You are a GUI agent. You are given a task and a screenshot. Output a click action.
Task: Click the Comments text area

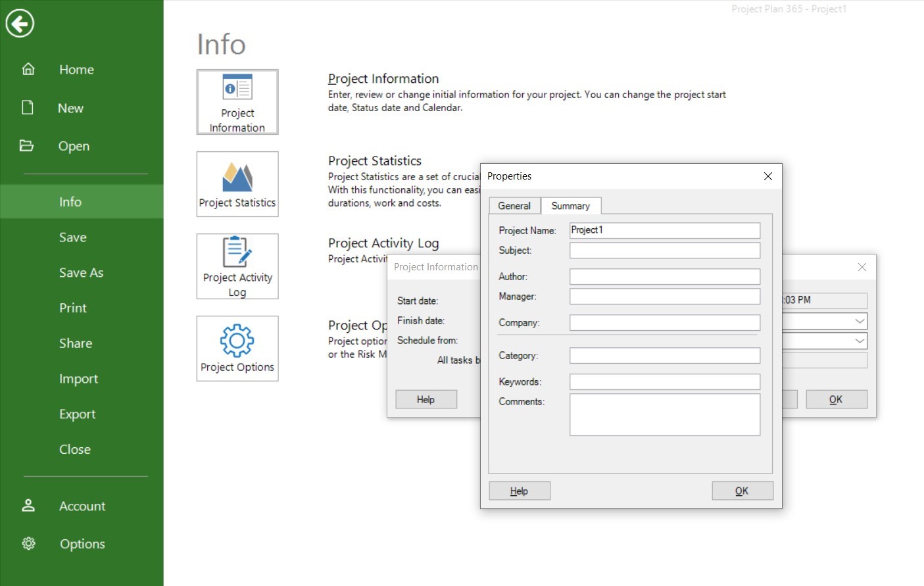tap(664, 414)
